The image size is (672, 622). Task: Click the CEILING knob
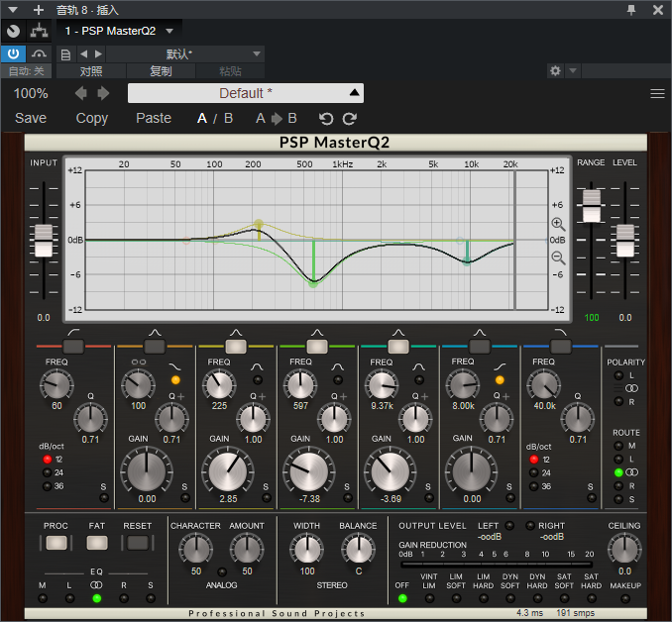tap(624, 549)
